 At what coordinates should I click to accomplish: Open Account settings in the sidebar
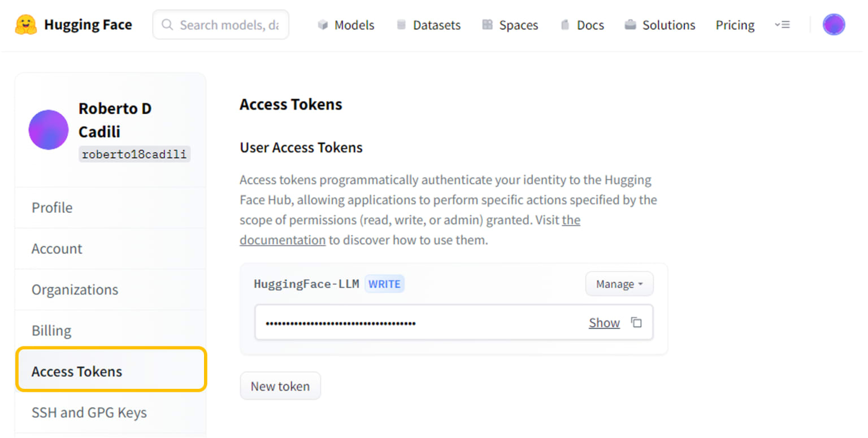(110, 249)
